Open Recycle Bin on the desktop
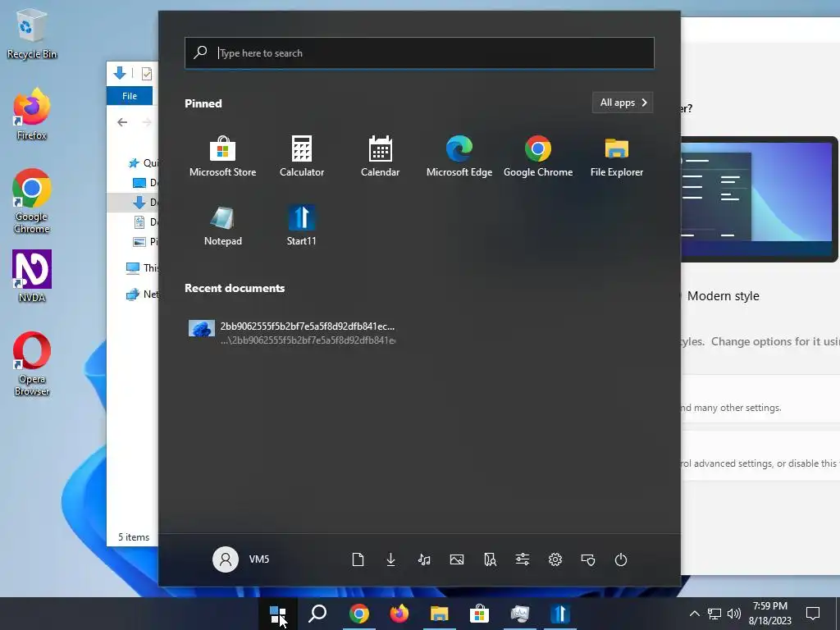The height and width of the screenshot is (630, 840). (x=32, y=34)
